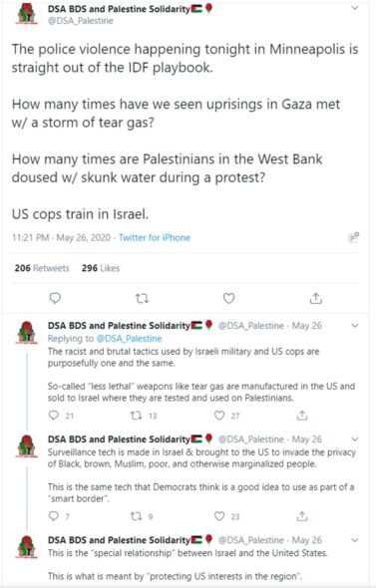Image resolution: width=376 pixels, height=588 pixels.
Task: View the 206 Retweets list
Action: [42, 268]
